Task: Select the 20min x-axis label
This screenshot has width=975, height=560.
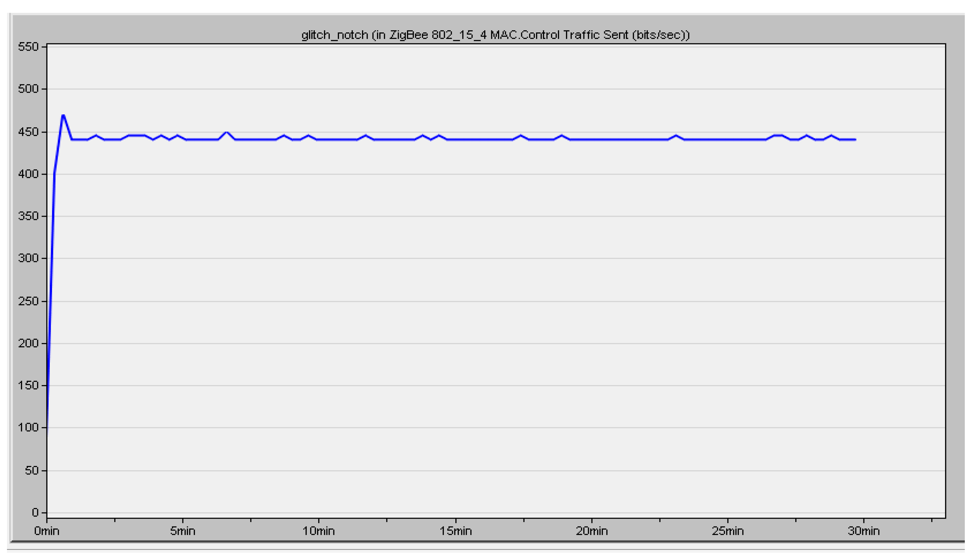Action: 592,531
